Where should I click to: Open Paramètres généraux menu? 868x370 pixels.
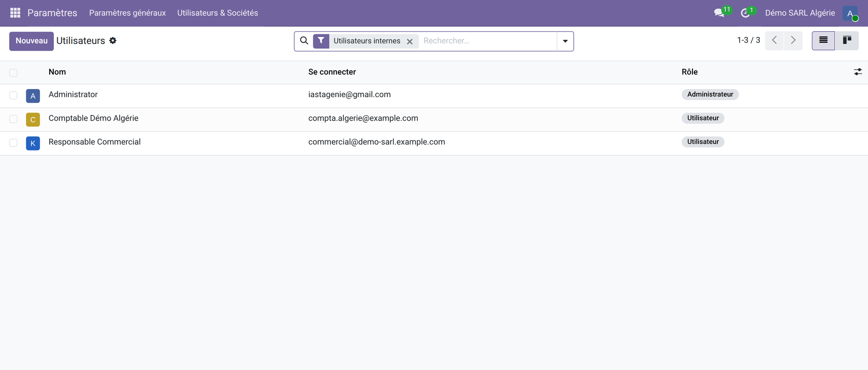127,13
